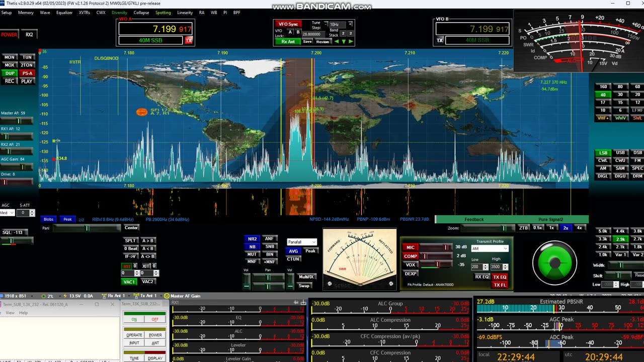Click the orange solar SFI indicator on map
Viewport: 644px width, 362px height.
(142, 112)
